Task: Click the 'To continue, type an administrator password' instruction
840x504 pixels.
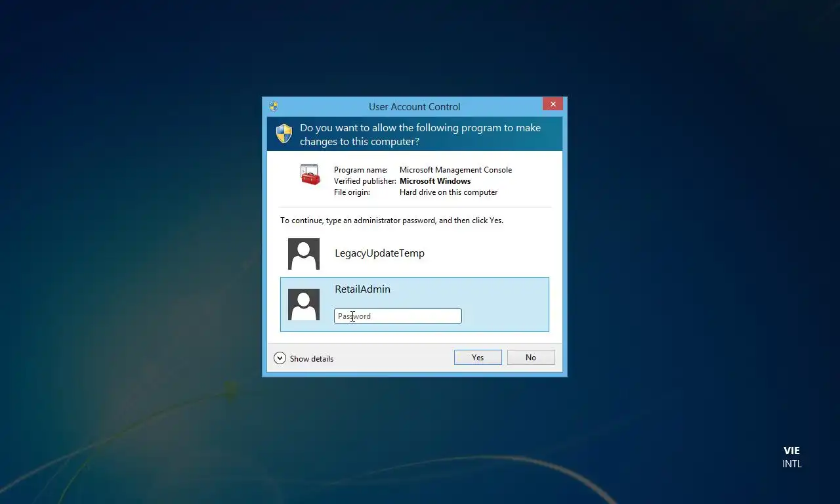Action: click(x=392, y=220)
